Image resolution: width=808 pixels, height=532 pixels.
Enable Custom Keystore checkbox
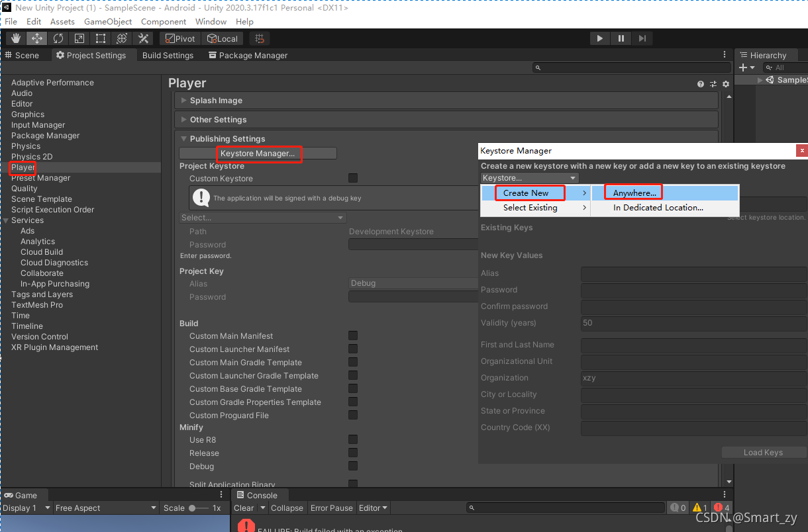click(x=353, y=178)
